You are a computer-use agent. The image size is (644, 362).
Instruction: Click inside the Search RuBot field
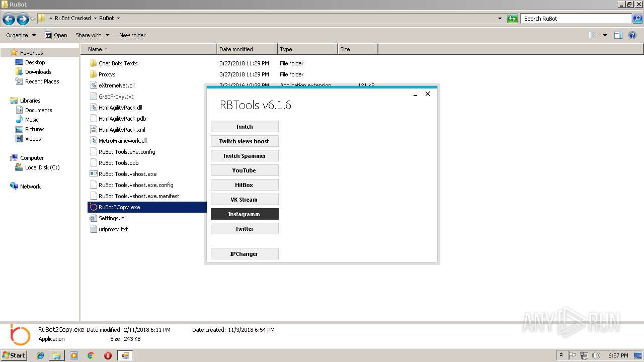[x=577, y=19]
